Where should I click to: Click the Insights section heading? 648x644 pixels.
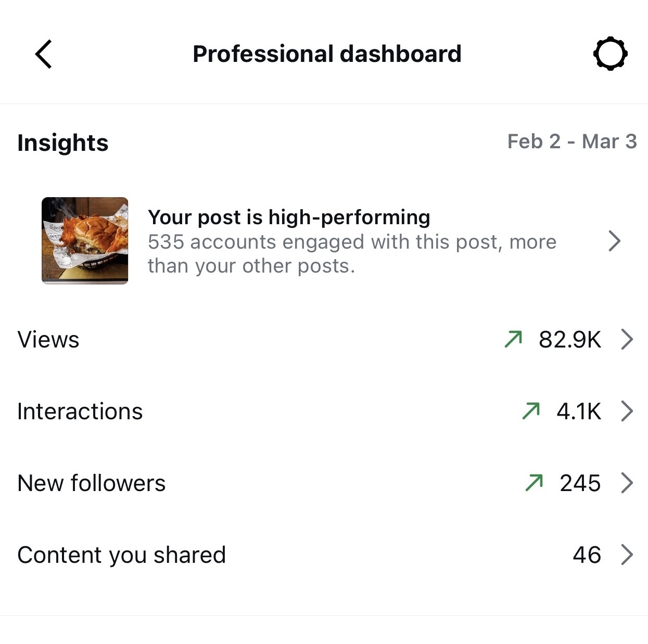[x=63, y=143]
